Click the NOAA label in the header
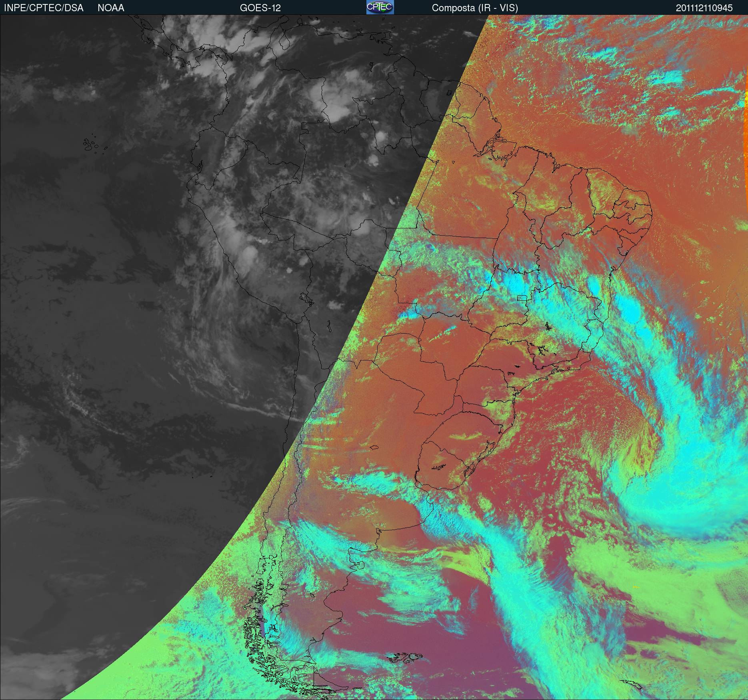 pyautogui.click(x=111, y=8)
